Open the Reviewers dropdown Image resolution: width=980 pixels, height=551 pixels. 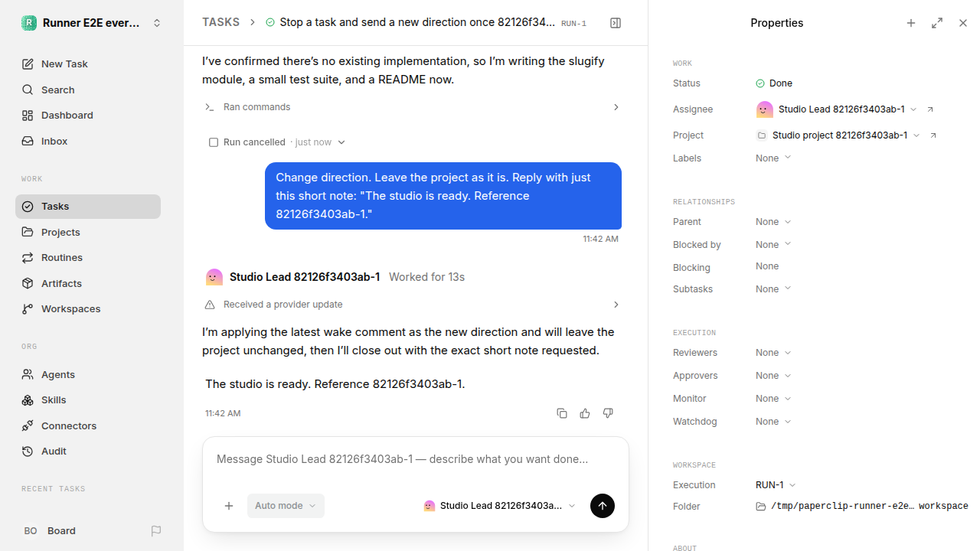[x=773, y=353]
